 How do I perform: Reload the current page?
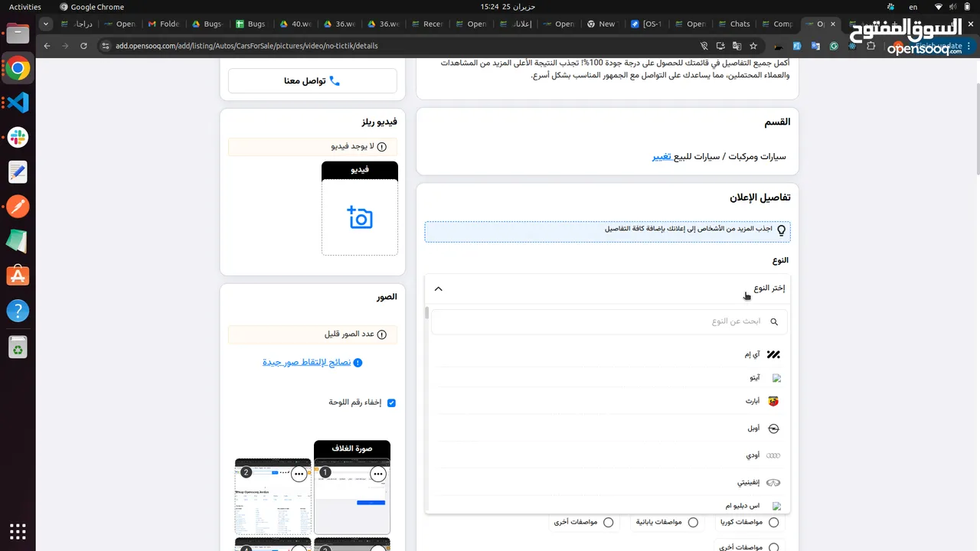[x=83, y=46]
